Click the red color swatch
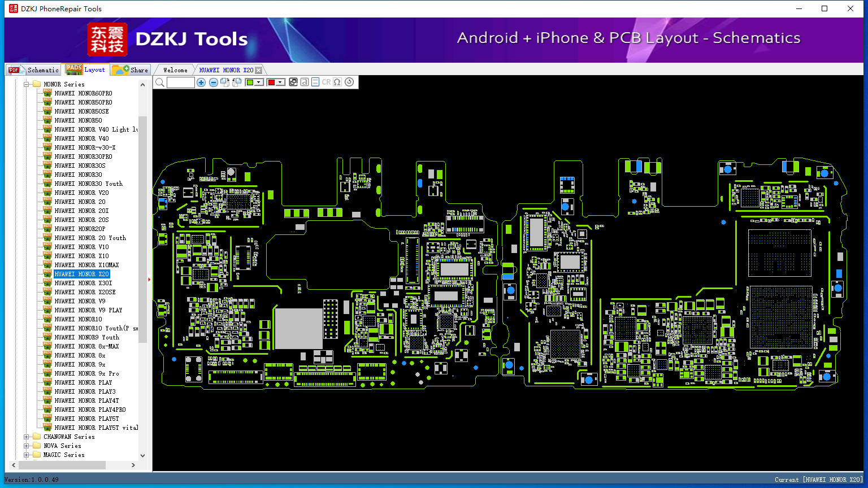The image size is (868, 488). [x=271, y=82]
